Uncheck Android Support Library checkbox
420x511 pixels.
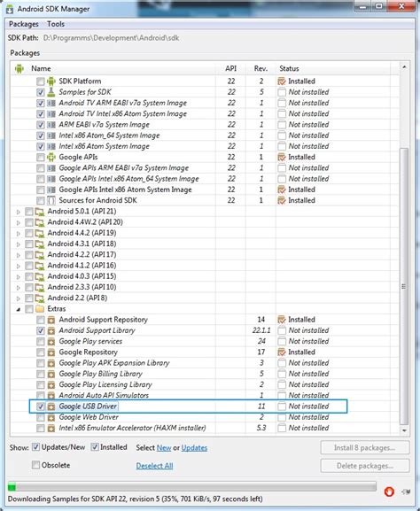coord(41,331)
